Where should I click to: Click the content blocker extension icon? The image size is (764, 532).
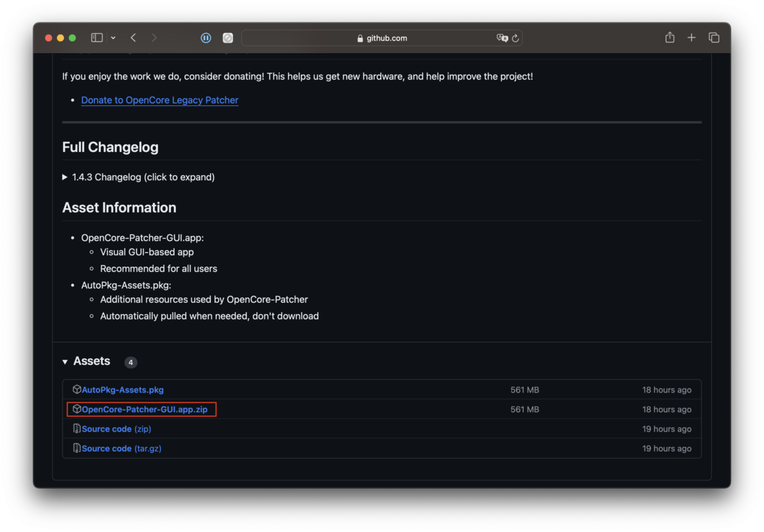(227, 38)
